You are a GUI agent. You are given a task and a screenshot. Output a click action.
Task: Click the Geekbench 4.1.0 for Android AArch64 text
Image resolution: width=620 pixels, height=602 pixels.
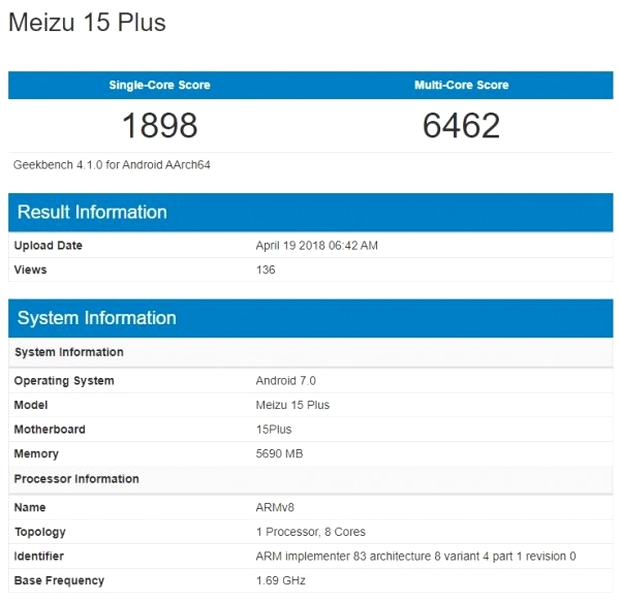[112, 165]
